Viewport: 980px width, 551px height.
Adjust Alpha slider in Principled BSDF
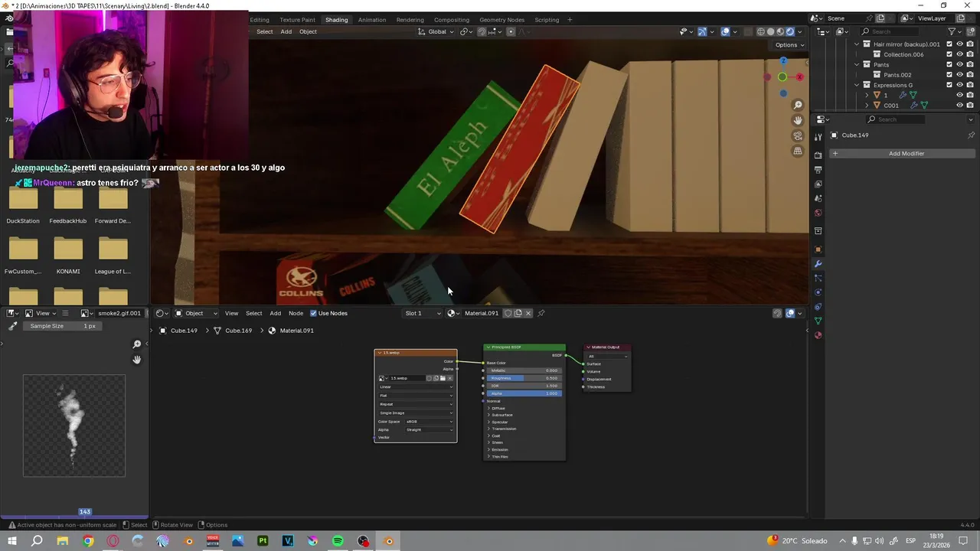point(524,393)
